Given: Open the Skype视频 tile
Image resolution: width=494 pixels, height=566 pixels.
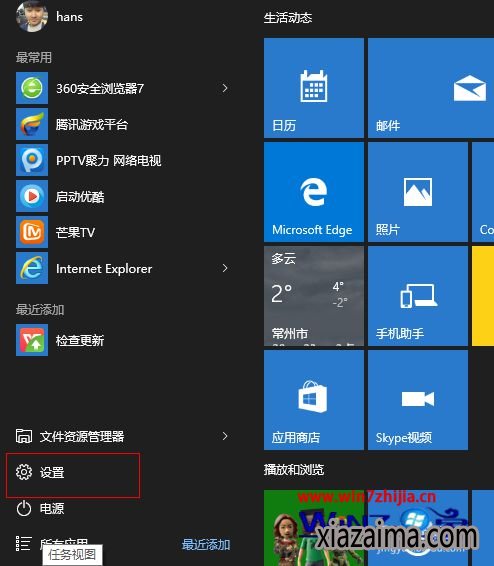Looking at the screenshot, I should [x=418, y=400].
